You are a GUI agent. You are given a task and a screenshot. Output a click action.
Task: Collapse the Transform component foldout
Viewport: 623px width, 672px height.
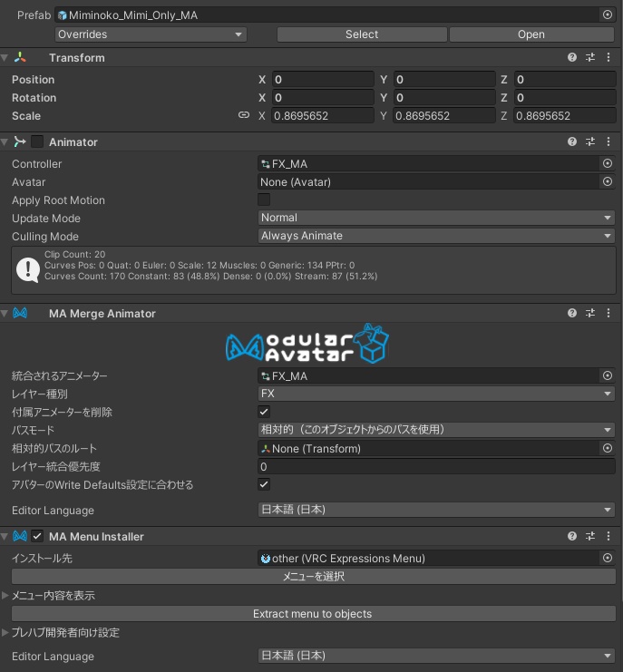click(5, 57)
